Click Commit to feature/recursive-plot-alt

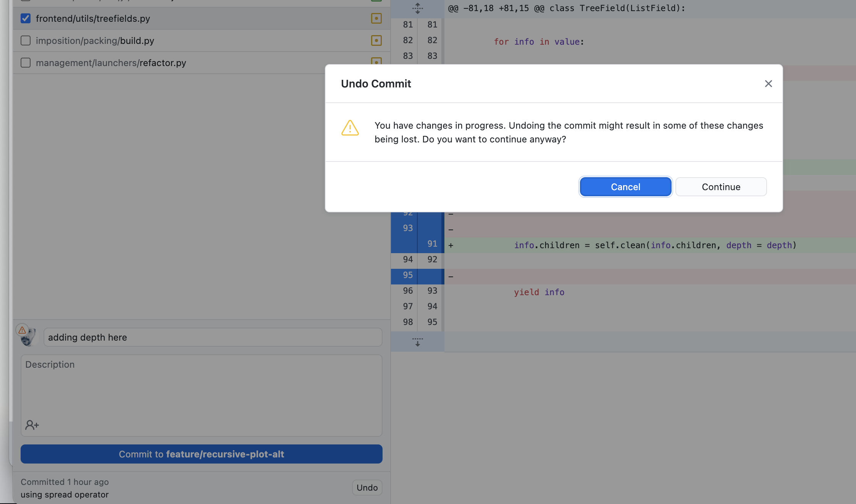pos(201,454)
